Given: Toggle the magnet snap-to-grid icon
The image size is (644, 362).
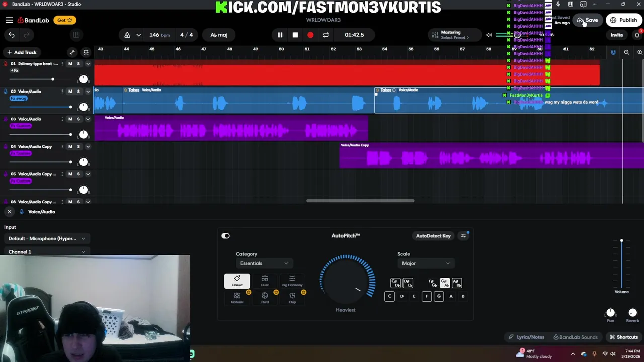Looking at the screenshot, I should (x=613, y=52).
